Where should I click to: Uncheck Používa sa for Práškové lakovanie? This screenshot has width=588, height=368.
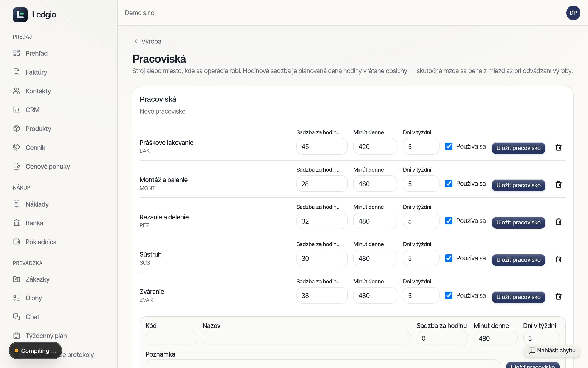[449, 146]
